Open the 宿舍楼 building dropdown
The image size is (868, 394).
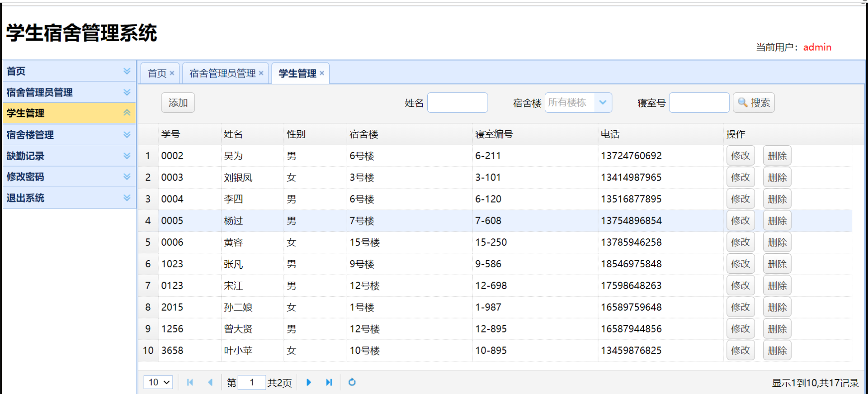coord(603,103)
